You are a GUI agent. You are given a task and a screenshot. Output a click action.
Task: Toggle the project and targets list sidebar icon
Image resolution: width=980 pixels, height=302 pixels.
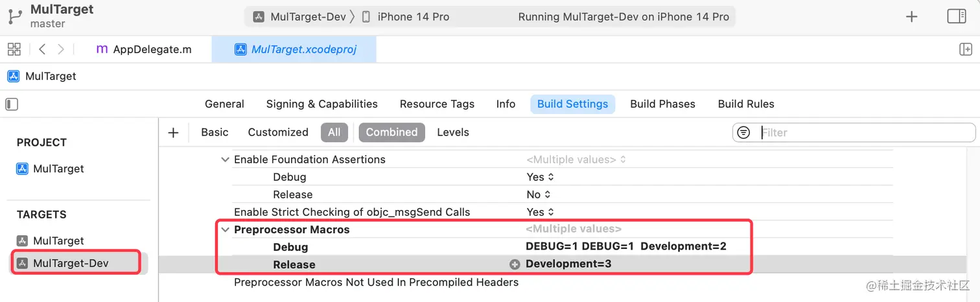tap(12, 104)
